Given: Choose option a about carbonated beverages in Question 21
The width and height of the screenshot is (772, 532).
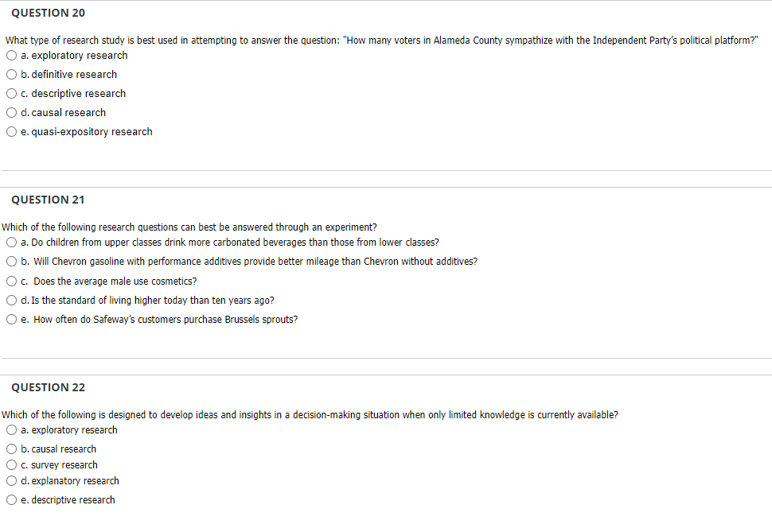Looking at the screenshot, I should [x=11, y=242].
